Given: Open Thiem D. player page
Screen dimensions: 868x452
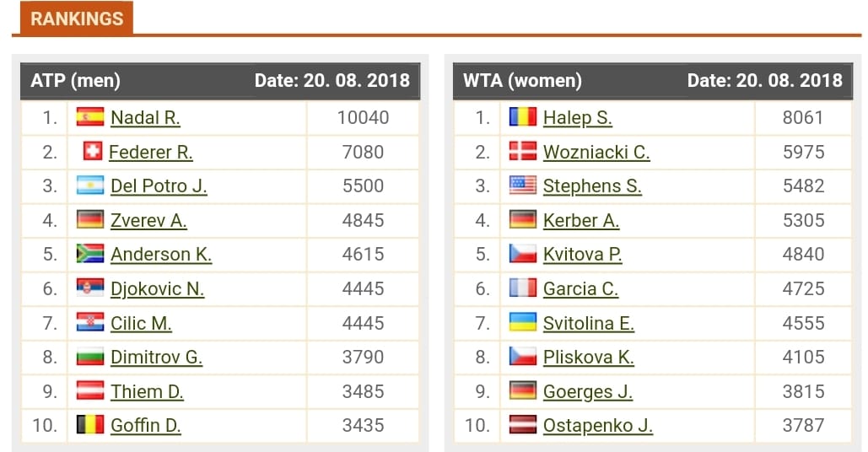Looking at the screenshot, I should [147, 391].
